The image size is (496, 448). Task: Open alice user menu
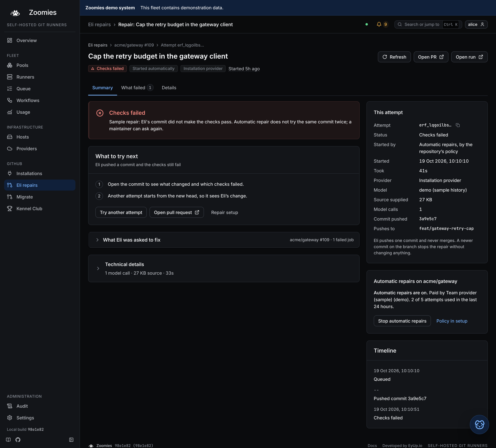[x=476, y=24]
